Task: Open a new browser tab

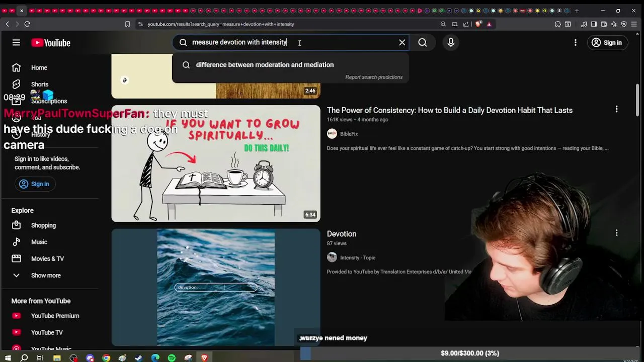Action: pos(577,11)
